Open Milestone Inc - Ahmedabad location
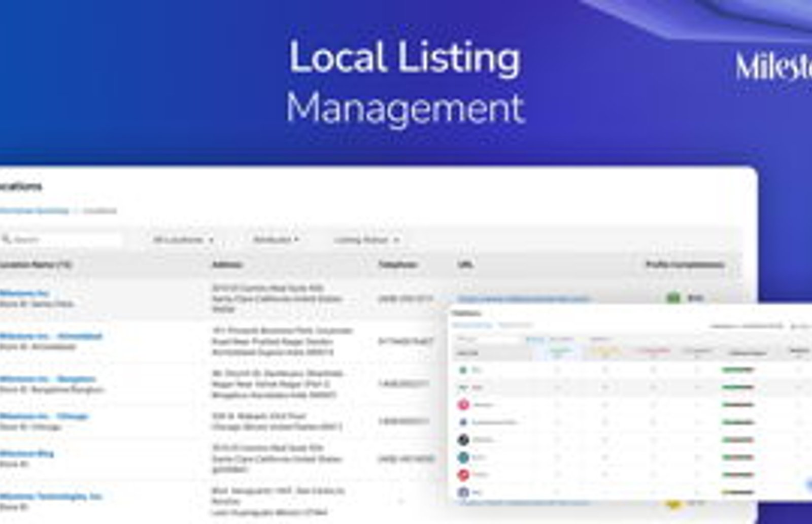 (51, 336)
